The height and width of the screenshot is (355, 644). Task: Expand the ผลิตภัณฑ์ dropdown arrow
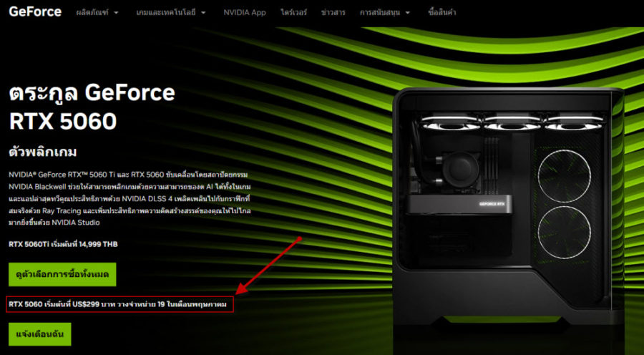pos(116,13)
